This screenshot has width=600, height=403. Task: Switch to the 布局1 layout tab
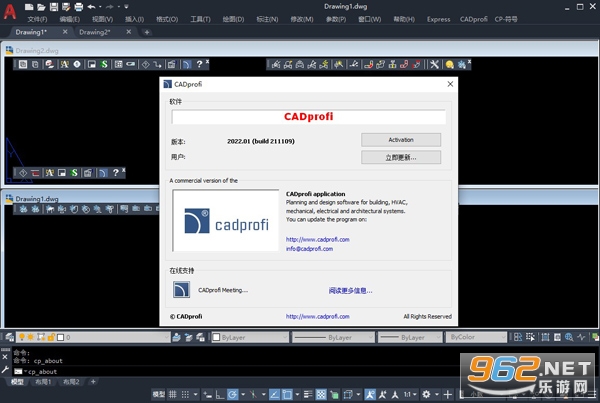pos(43,382)
